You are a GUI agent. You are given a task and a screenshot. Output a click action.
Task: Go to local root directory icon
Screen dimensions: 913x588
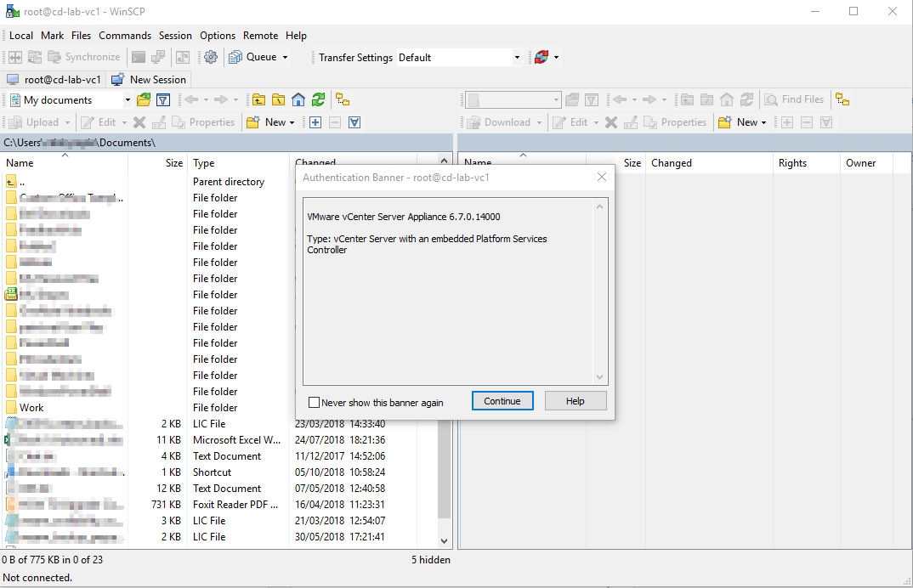point(278,100)
